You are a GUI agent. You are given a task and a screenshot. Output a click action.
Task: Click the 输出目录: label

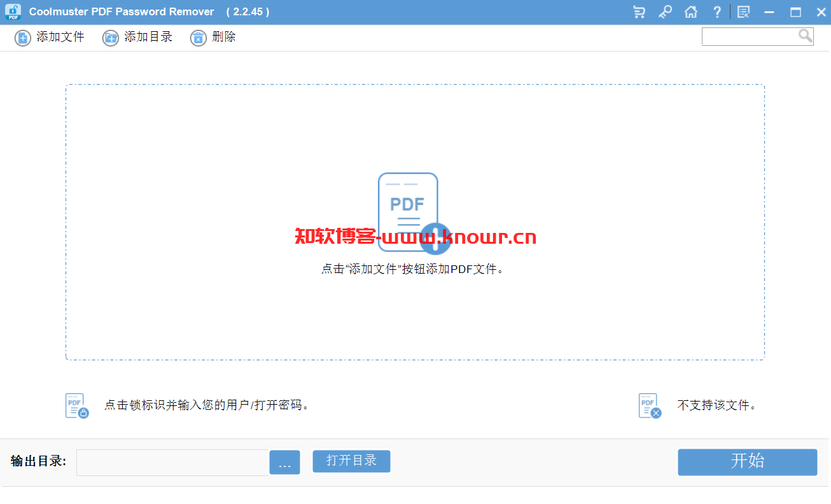(39, 461)
